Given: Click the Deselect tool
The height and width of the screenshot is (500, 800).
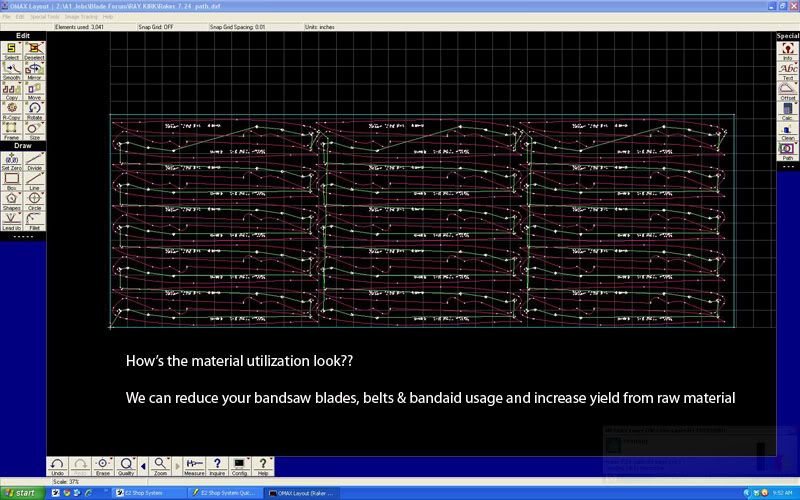Looking at the screenshot, I should 34,51.
